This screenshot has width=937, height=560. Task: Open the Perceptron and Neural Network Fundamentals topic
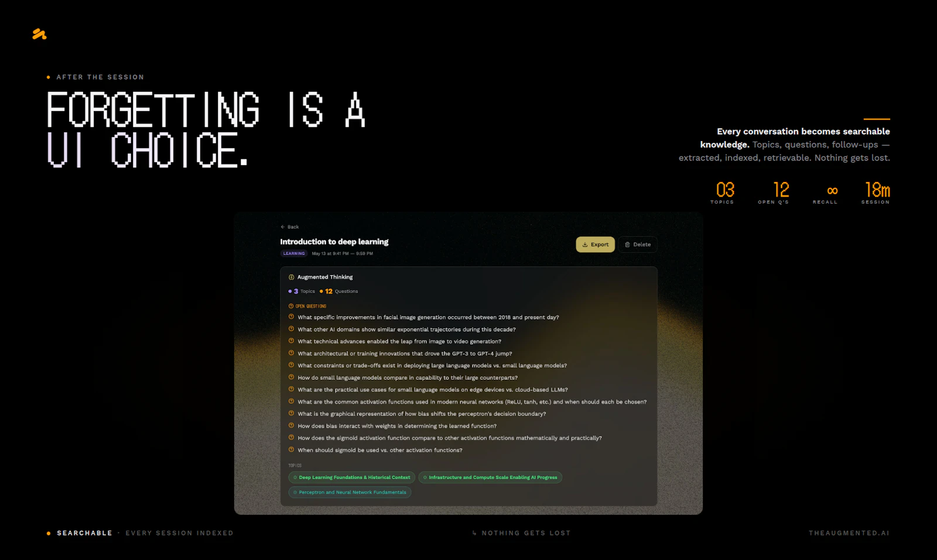click(x=350, y=492)
